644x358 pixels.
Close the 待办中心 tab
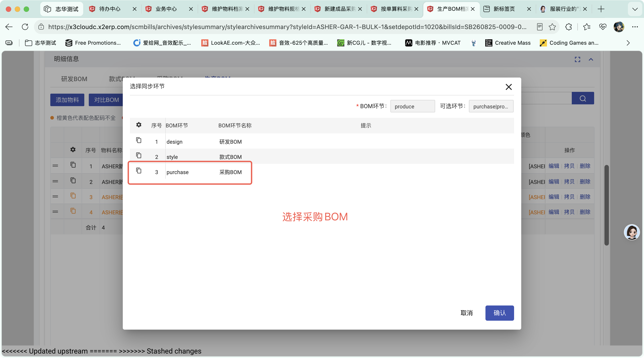(134, 9)
